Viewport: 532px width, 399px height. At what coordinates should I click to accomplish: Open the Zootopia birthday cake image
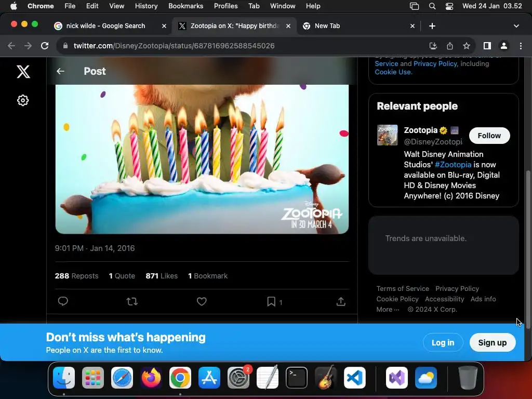point(202,159)
